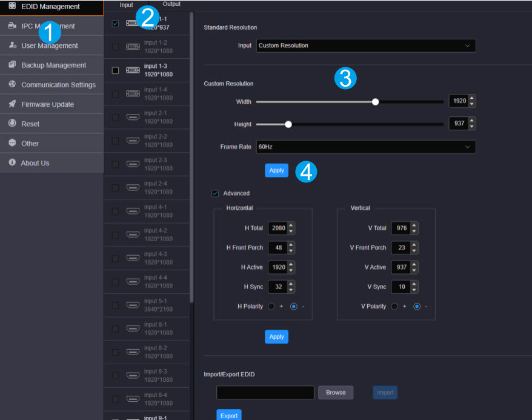The height and width of the screenshot is (420, 532).
Task: Click the EDID file path input field
Action: tap(265, 392)
